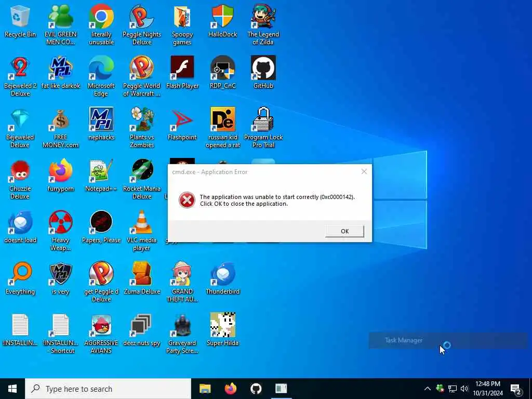The height and width of the screenshot is (399, 532).
Task: Select Zuma Deluxe desktop icon
Action: 141,279
